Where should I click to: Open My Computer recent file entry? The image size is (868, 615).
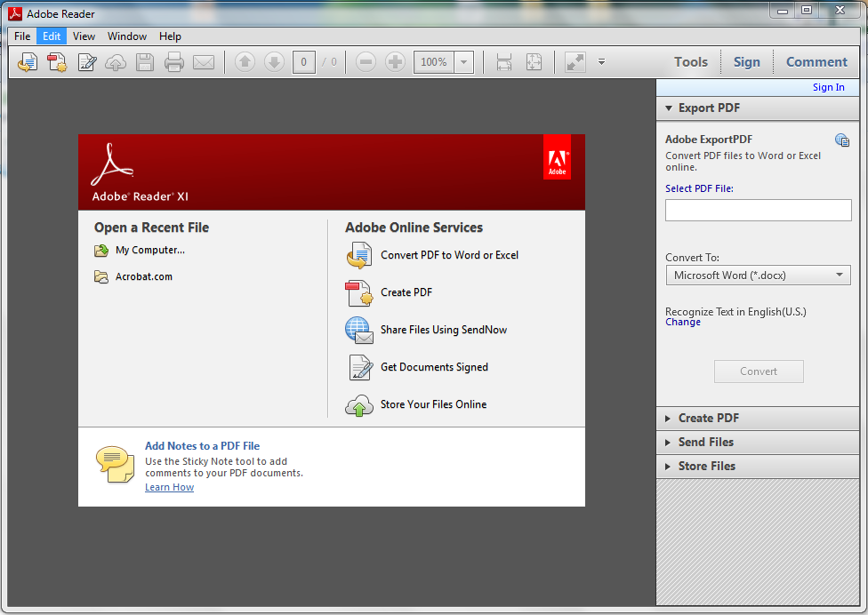[x=150, y=250]
